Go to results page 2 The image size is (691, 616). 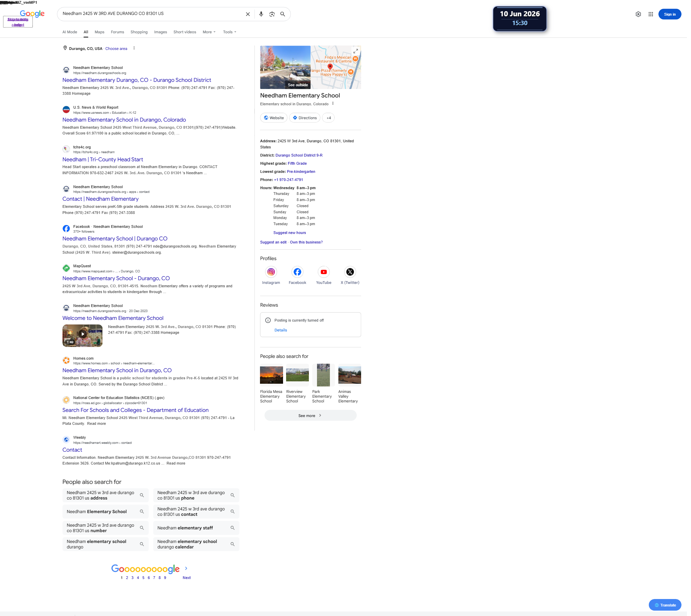coord(127,578)
